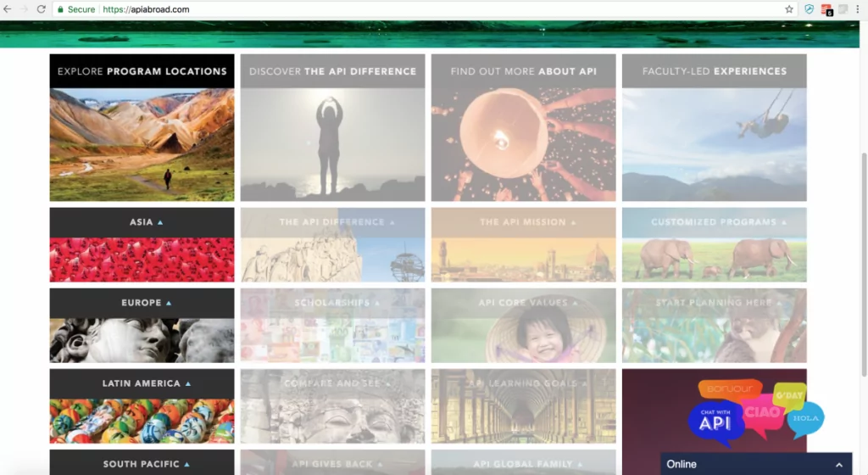Click the pink CIAO speech bubble
The height and width of the screenshot is (475, 868).
[x=763, y=414]
